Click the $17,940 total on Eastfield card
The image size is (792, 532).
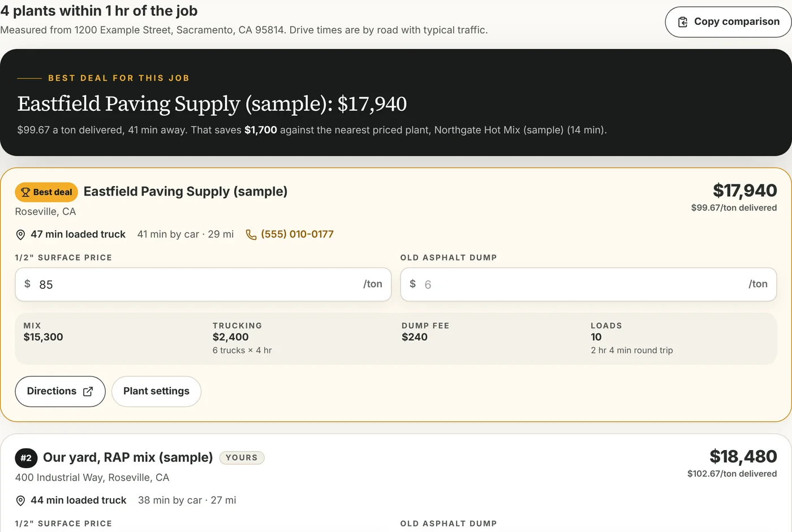click(744, 191)
